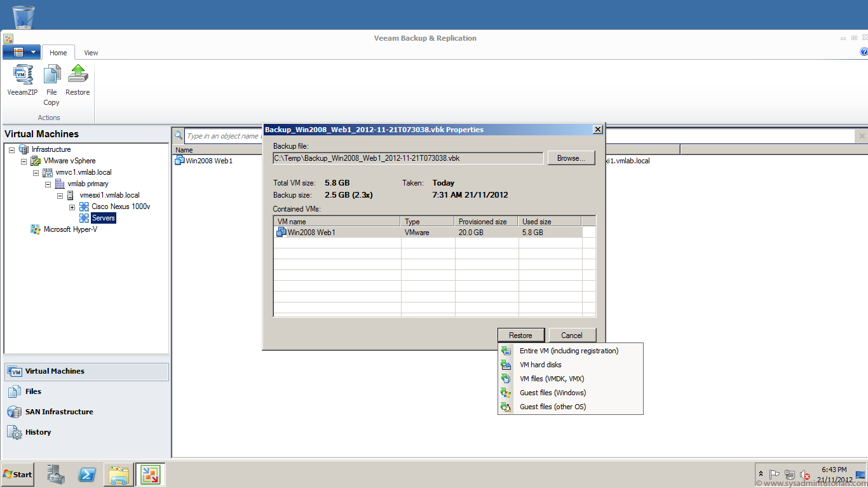Select the Servers folder in tree

[x=103, y=218]
